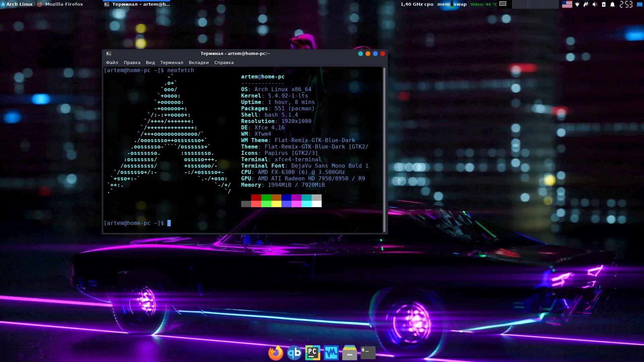
Task: Expand the Вкладки menu
Action: coord(199,63)
